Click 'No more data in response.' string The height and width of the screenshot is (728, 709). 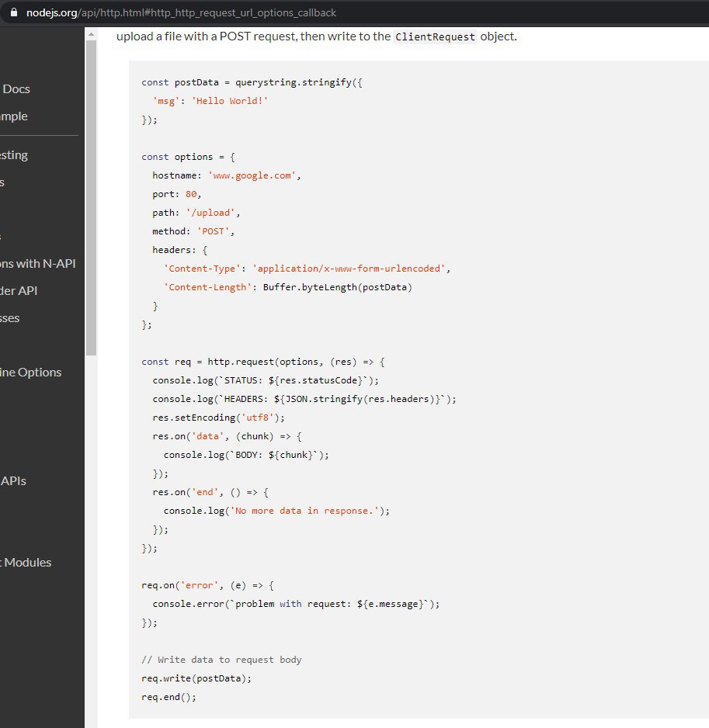click(x=304, y=511)
